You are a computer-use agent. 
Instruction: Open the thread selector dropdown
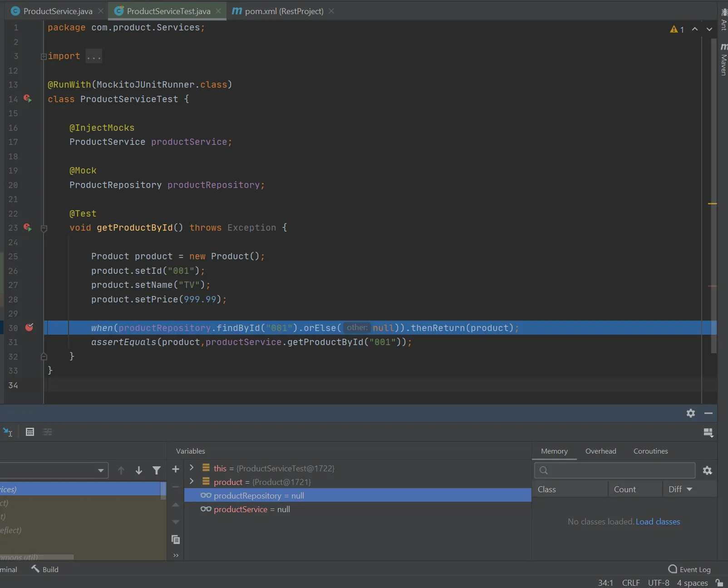pyautogui.click(x=100, y=470)
